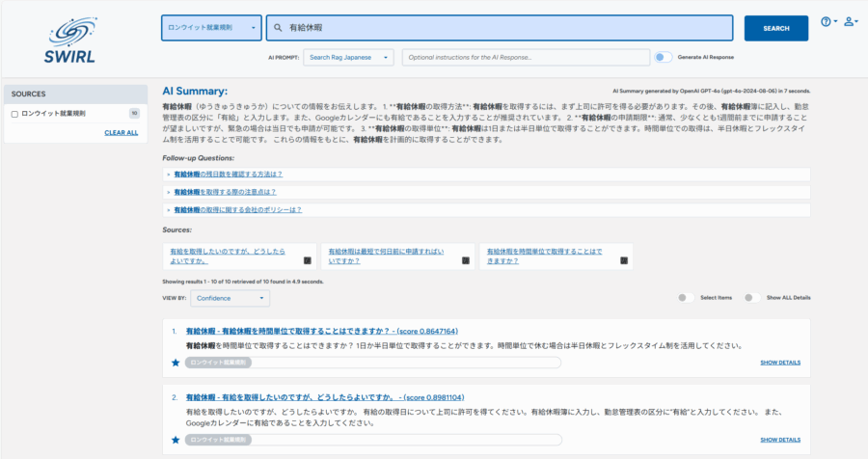The image size is (868, 459).
Task: Star result 1 about 時間単位で取得
Action: pyautogui.click(x=176, y=363)
